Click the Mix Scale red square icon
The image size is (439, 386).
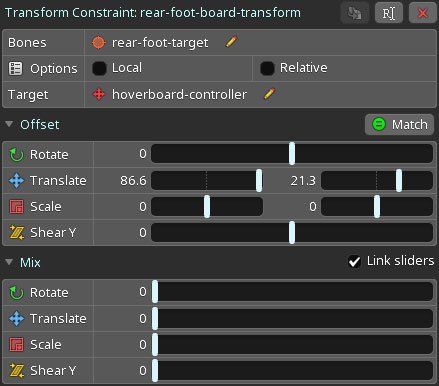[16, 345]
